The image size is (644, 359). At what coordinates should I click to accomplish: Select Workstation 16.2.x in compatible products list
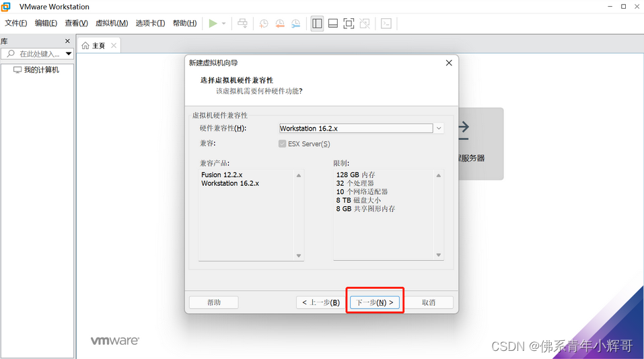point(230,183)
